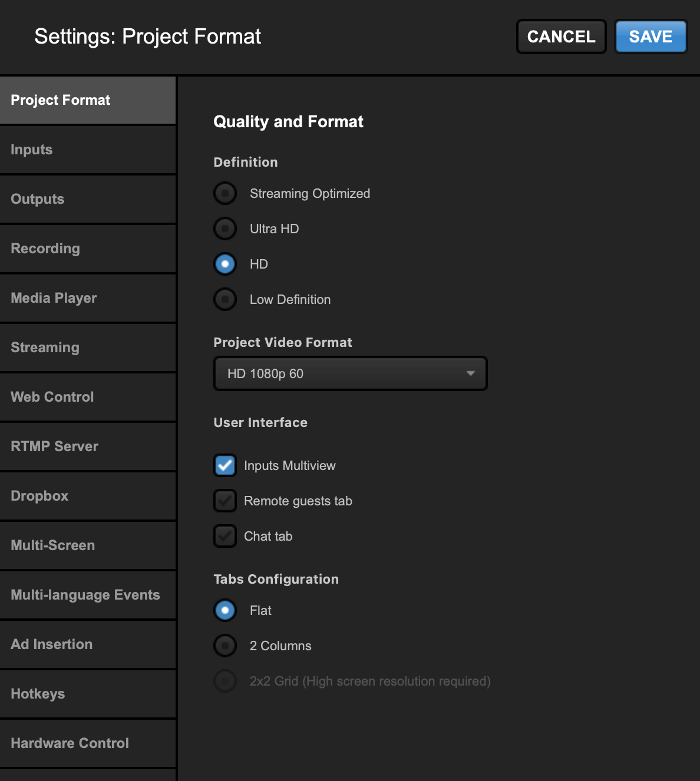Open the Project Video Format dropdown
Image resolution: width=700 pixels, height=781 pixels.
coord(351,373)
